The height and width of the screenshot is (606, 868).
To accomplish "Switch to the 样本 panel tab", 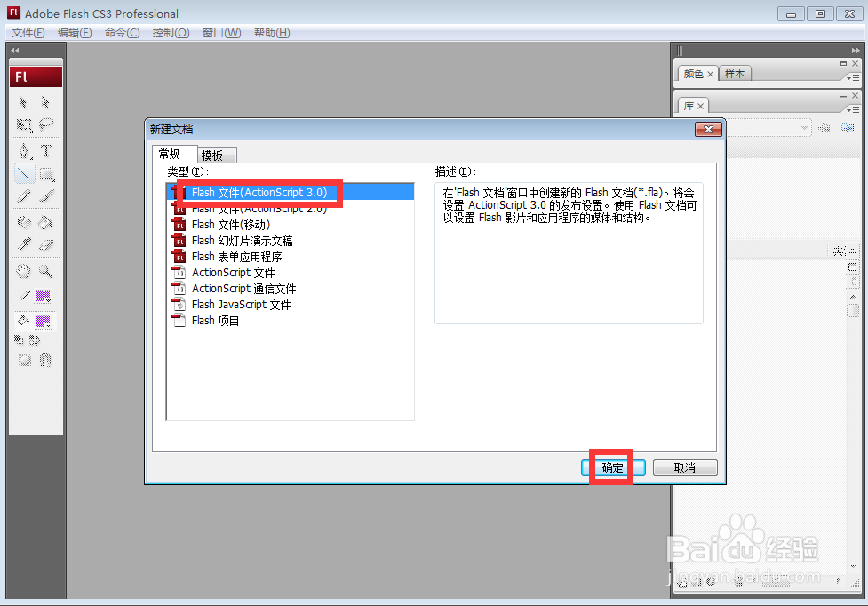I will 735,74.
